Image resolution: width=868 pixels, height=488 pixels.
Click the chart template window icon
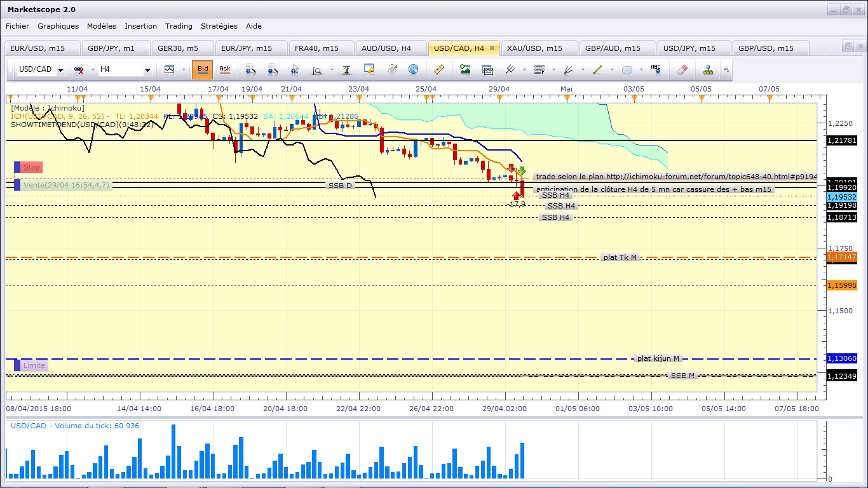tap(487, 69)
